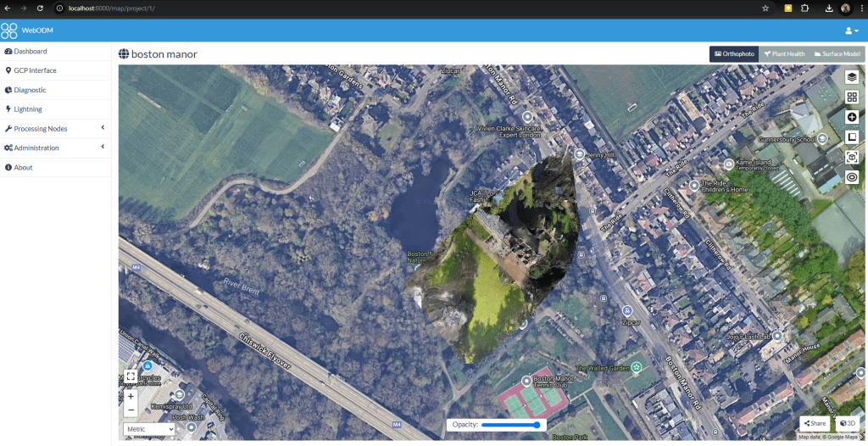Image resolution: width=868 pixels, height=446 pixels.
Task: Open the user account dropdown
Action: (852, 31)
